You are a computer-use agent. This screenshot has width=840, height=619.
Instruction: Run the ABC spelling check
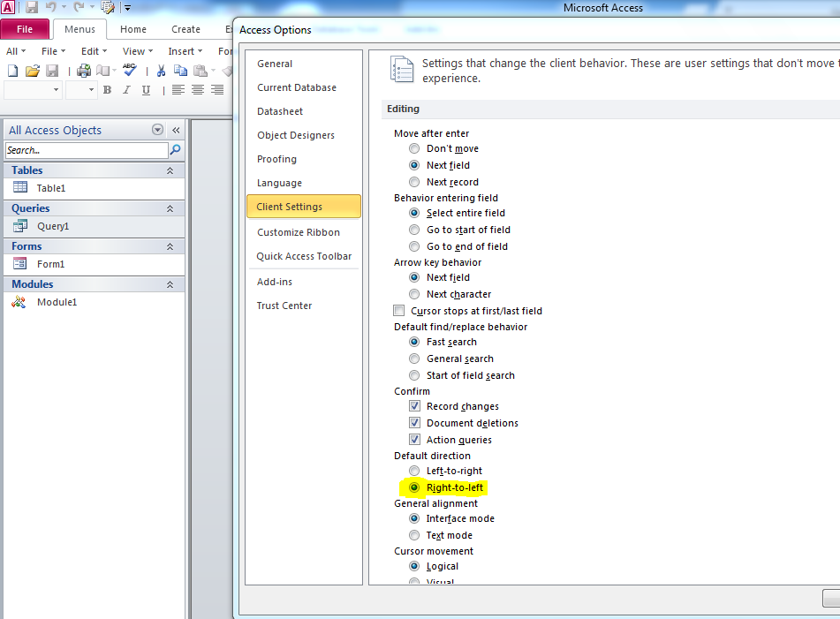point(130,70)
